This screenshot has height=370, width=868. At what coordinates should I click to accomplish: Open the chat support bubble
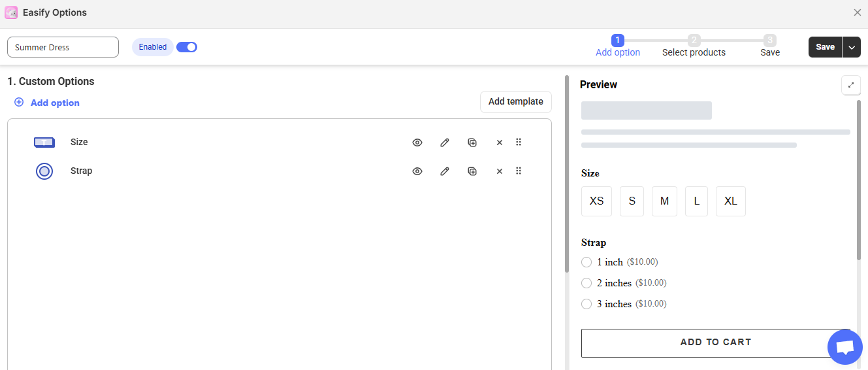tap(844, 347)
